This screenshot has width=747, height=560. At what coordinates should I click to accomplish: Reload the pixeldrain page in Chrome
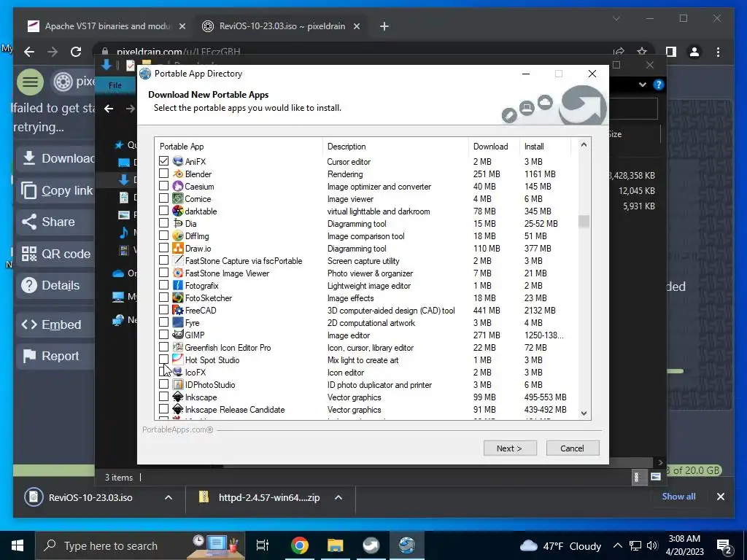pyautogui.click(x=76, y=52)
